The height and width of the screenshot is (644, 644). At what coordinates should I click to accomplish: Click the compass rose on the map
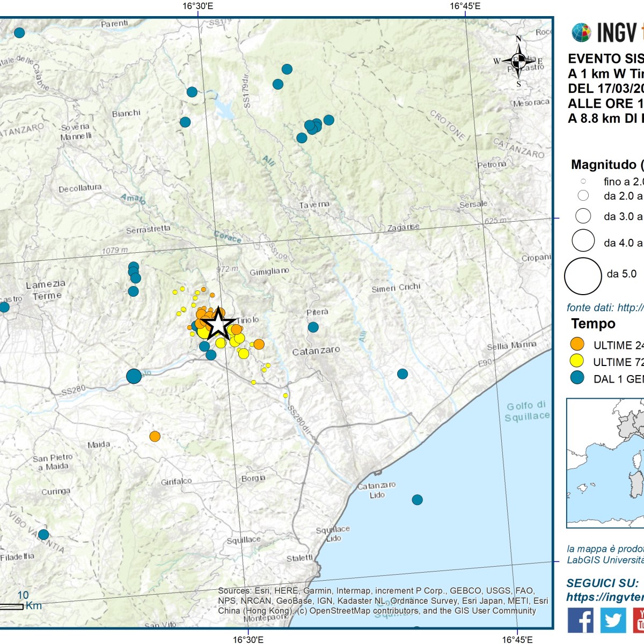coord(518,61)
